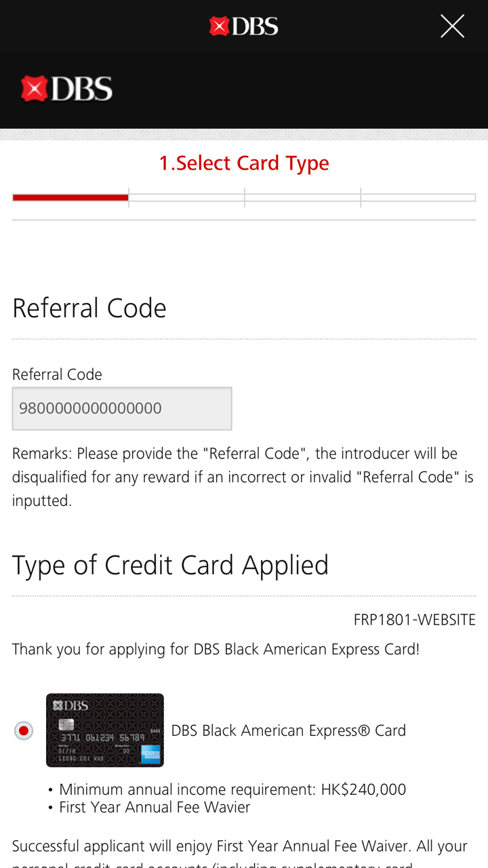The width and height of the screenshot is (488, 868).
Task: Click the "1.Select Card Type" step title
Action: tap(244, 163)
